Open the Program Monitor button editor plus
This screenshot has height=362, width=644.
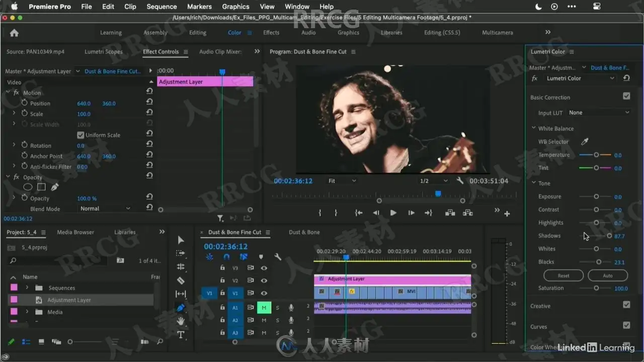point(507,214)
